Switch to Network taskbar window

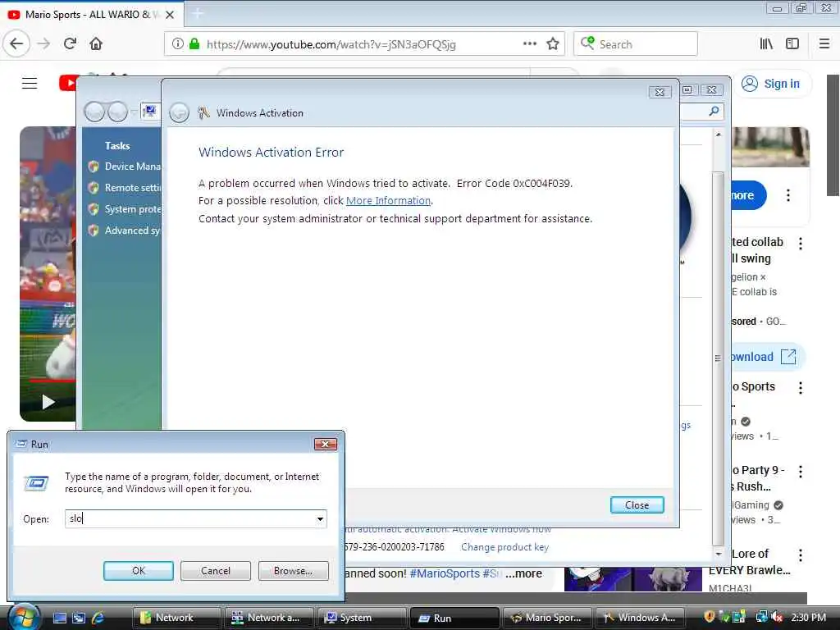(176, 618)
